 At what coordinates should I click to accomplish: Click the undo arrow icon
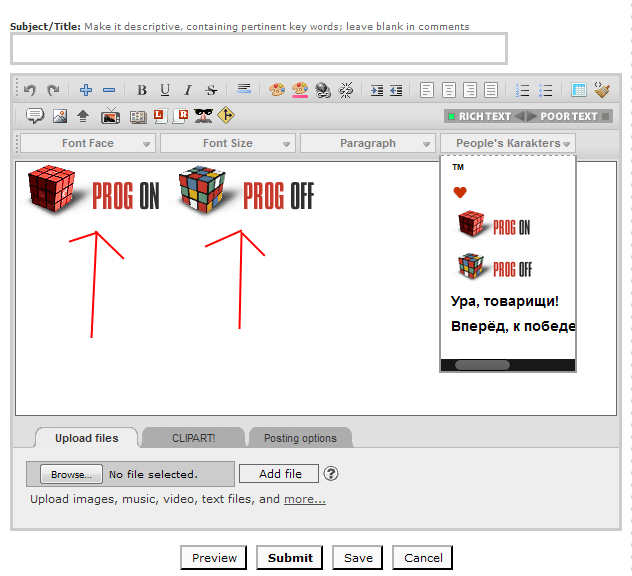pos(30,90)
